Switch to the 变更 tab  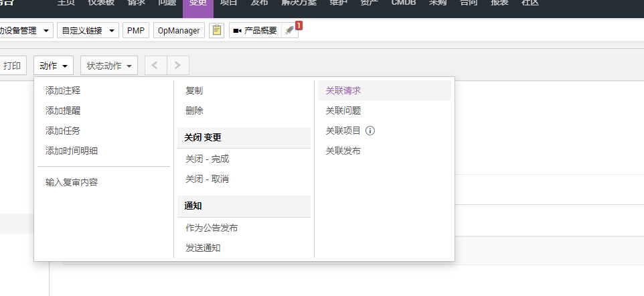pos(198,3)
